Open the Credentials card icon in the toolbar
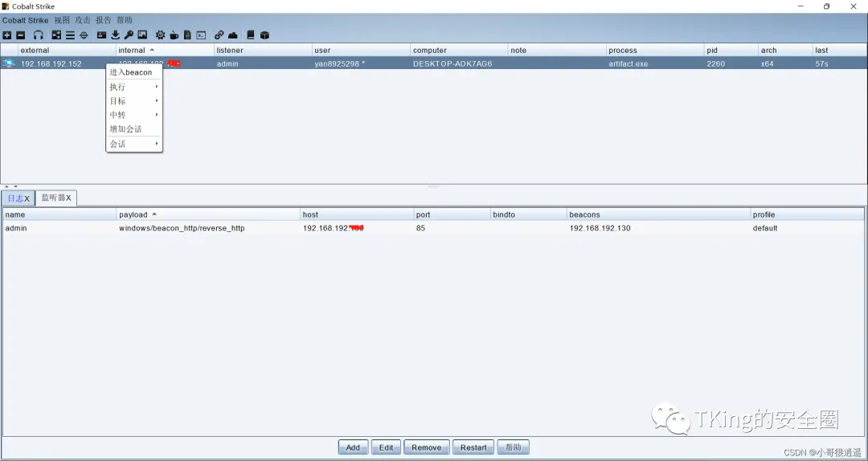 (x=102, y=35)
